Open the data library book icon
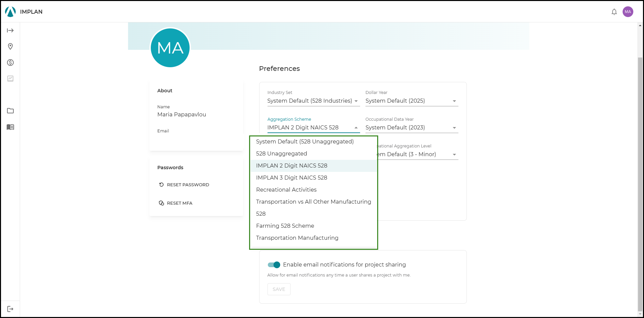This screenshot has width=644, height=318. tap(10, 127)
